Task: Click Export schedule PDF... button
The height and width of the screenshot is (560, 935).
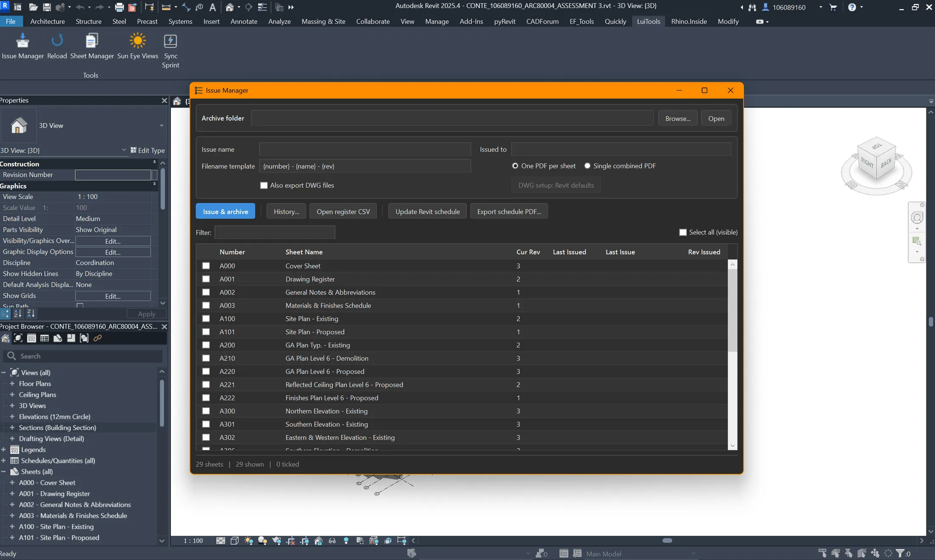Action: click(509, 211)
